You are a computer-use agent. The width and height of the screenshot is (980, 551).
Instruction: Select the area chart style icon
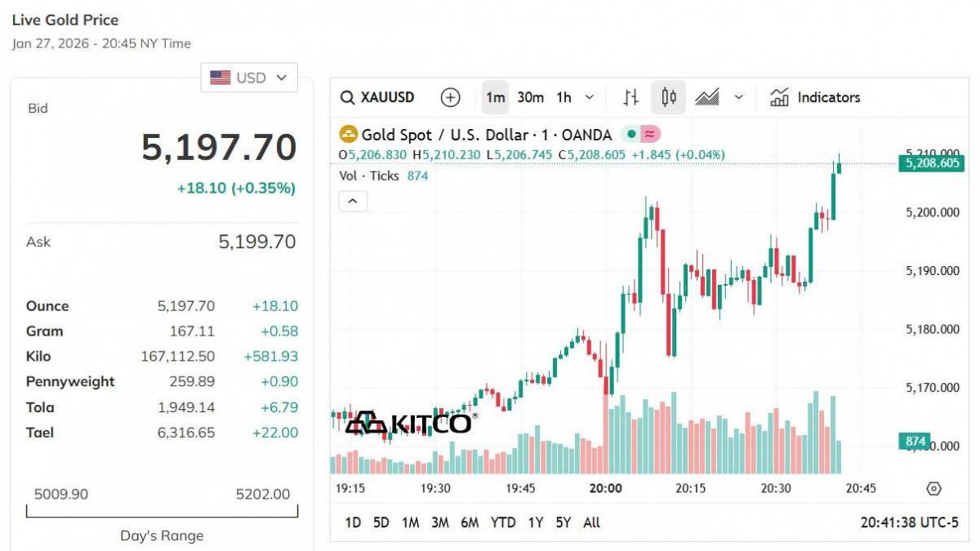click(x=707, y=98)
